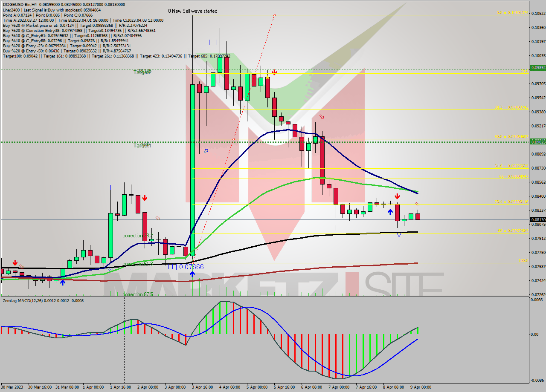The height and width of the screenshot is (392, 546).
Task: Click the black 0.08130 current price tag
Action: (x=537, y=220)
